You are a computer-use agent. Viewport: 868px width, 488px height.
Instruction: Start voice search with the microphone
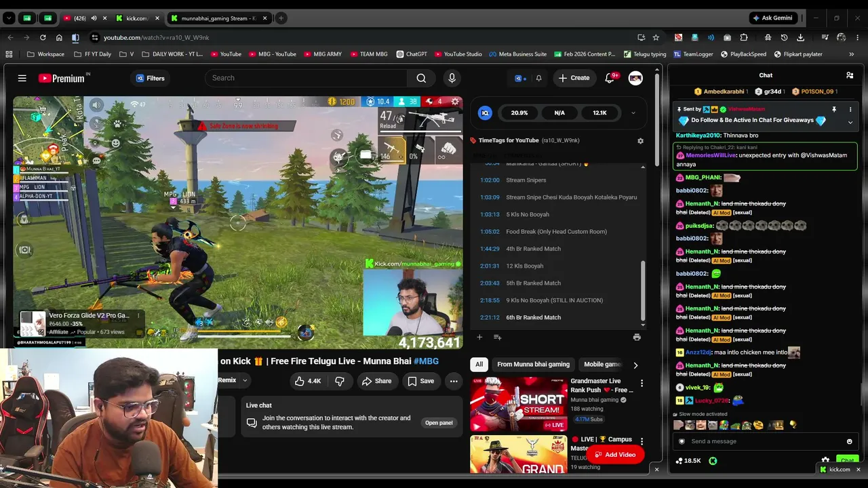[x=452, y=78]
